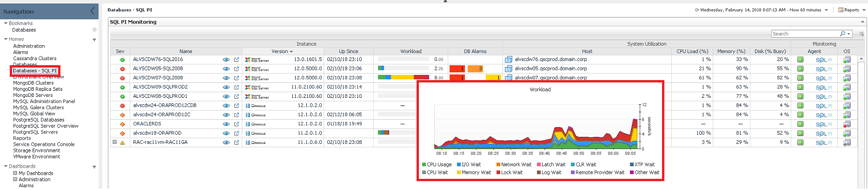Click eye icon for ALVSCDW76-SQL2016
This screenshot has height=190, width=868.
click(226, 60)
